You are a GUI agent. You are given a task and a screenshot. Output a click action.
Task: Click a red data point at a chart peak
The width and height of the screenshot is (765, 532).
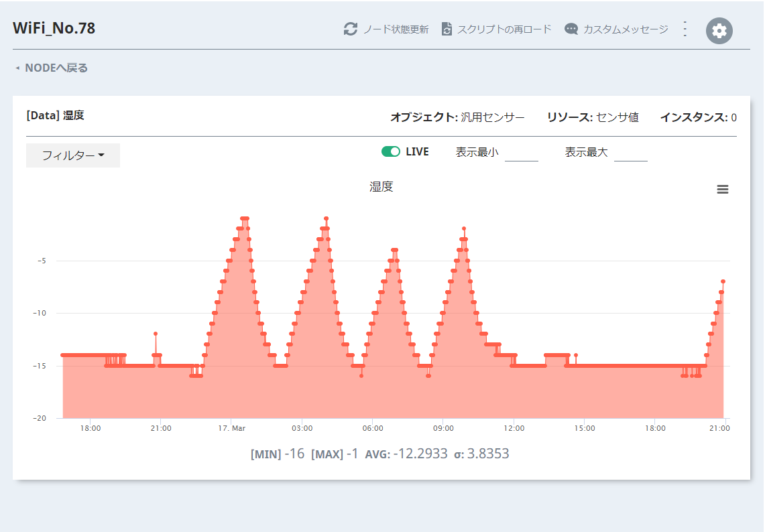[x=244, y=218]
